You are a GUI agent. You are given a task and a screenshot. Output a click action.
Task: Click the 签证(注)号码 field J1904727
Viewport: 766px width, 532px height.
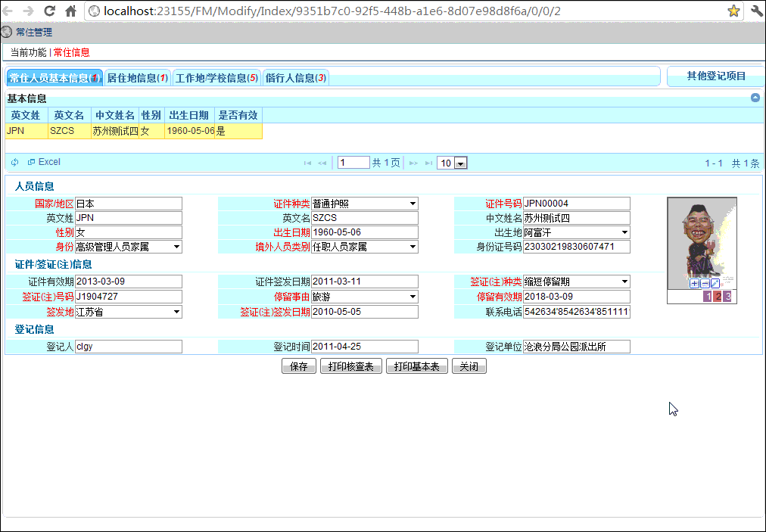click(x=129, y=297)
